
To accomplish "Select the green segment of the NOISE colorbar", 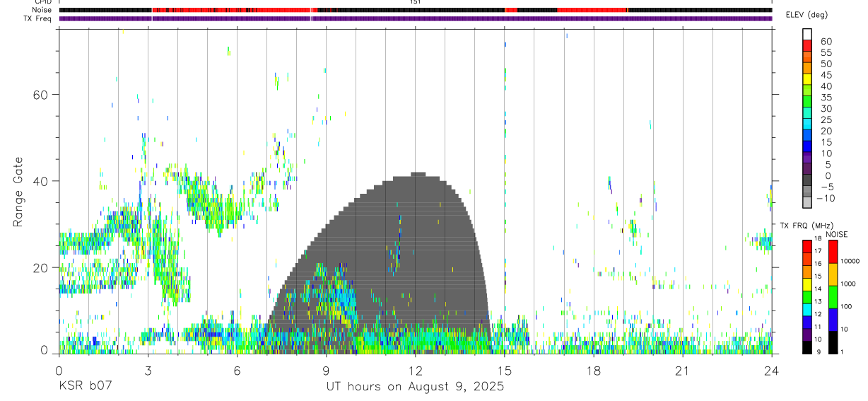I will tap(833, 297).
